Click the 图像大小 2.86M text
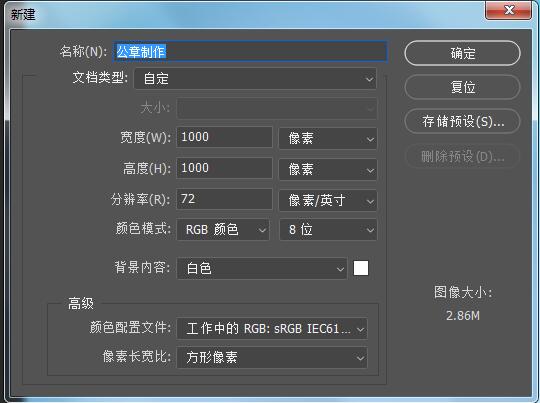 [x=463, y=316]
